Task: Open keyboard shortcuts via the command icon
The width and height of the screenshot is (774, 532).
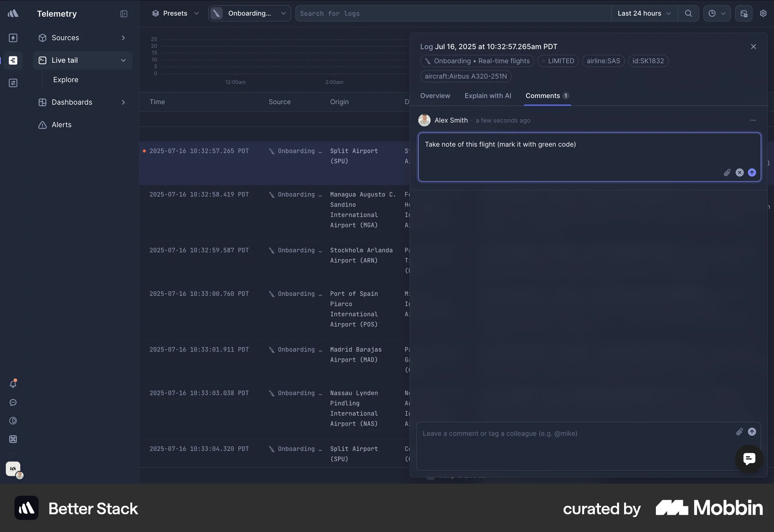Action: pos(13,439)
